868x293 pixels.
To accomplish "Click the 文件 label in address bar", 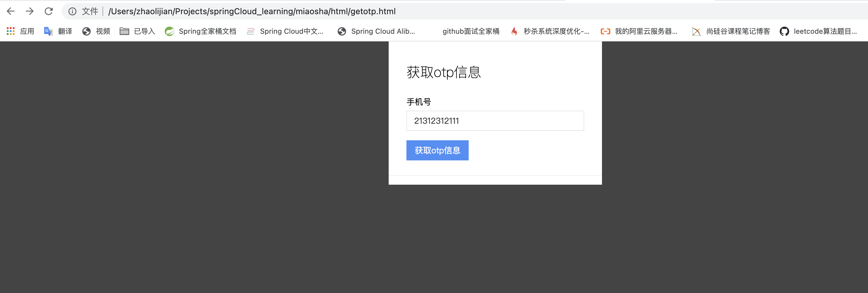I will pos(90,12).
